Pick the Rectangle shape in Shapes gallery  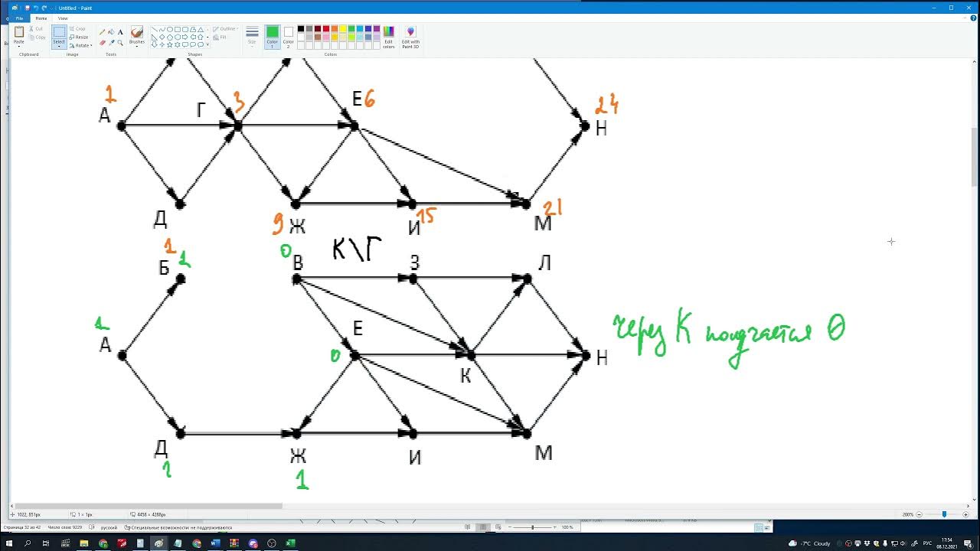pos(177,29)
